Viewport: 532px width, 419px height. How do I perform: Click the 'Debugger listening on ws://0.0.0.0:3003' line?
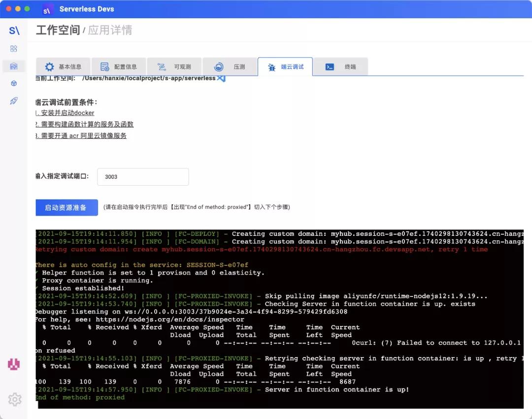tap(191, 312)
